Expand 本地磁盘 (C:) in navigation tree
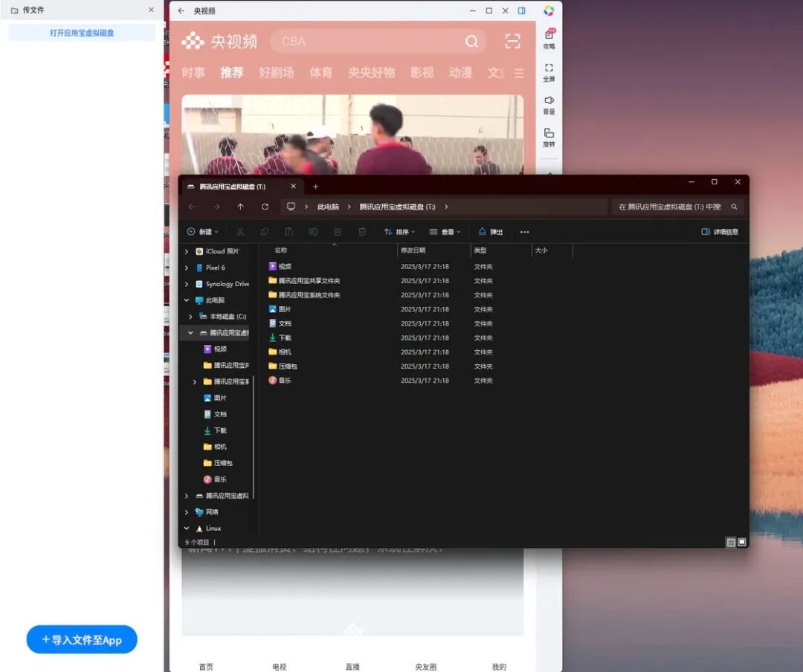 pos(190,317)
